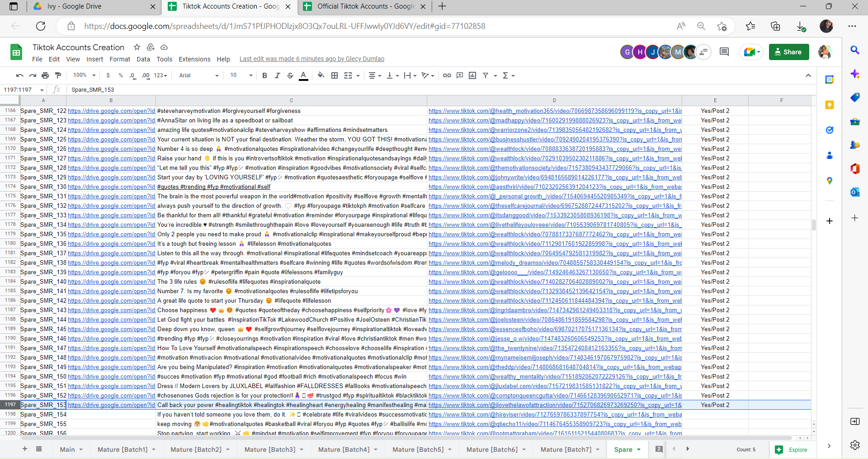Add a new sheet with plus icon
This screenshot has width=868, height=459.
point(25,449)
